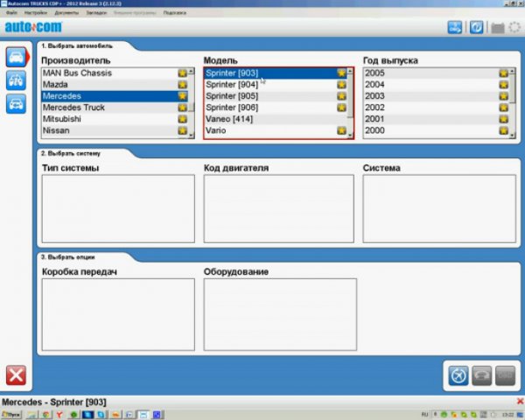Click the blue OBD arrow icon in top toolbar
Screen dimensions: 525x420
tap(455, 27)
